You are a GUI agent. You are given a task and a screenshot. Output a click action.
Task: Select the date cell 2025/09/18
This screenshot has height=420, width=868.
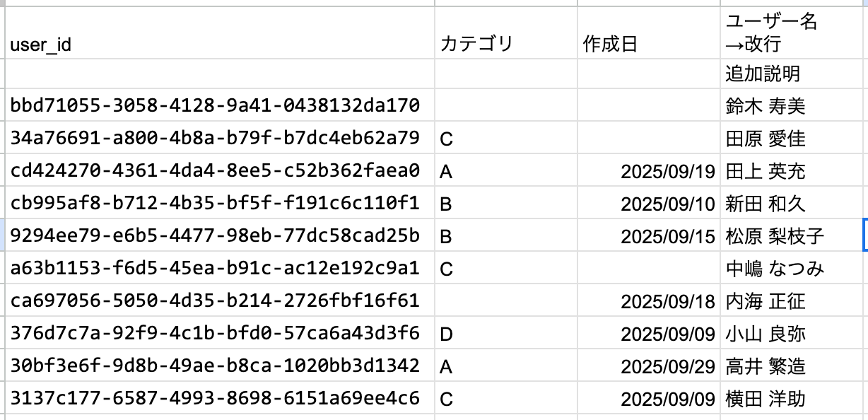click(649, 301)
